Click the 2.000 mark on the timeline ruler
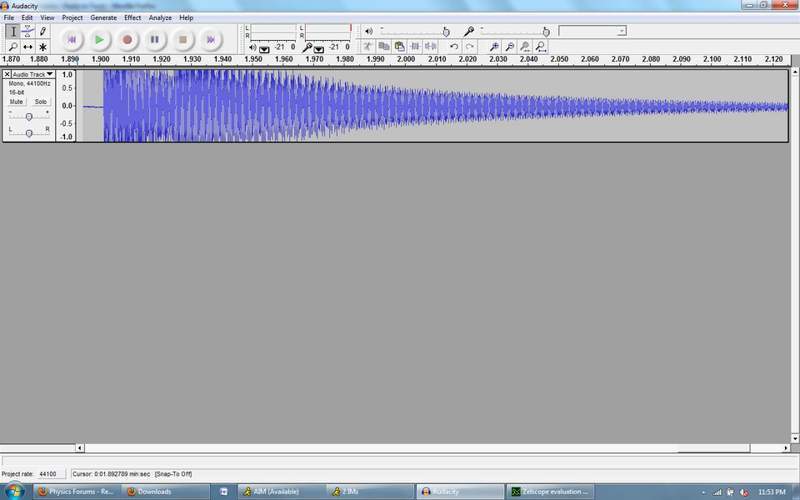800x500 pixels. click(406, 59)
